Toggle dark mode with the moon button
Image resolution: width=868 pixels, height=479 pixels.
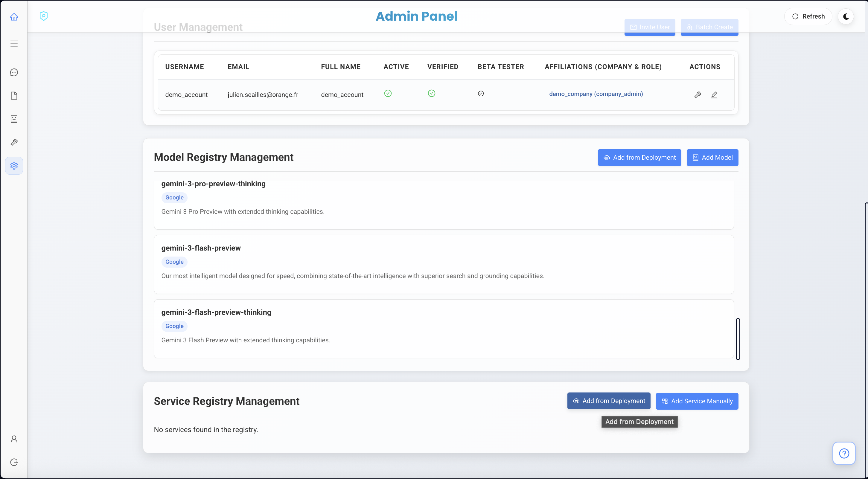pyautogui.click(x=846, y=16)
